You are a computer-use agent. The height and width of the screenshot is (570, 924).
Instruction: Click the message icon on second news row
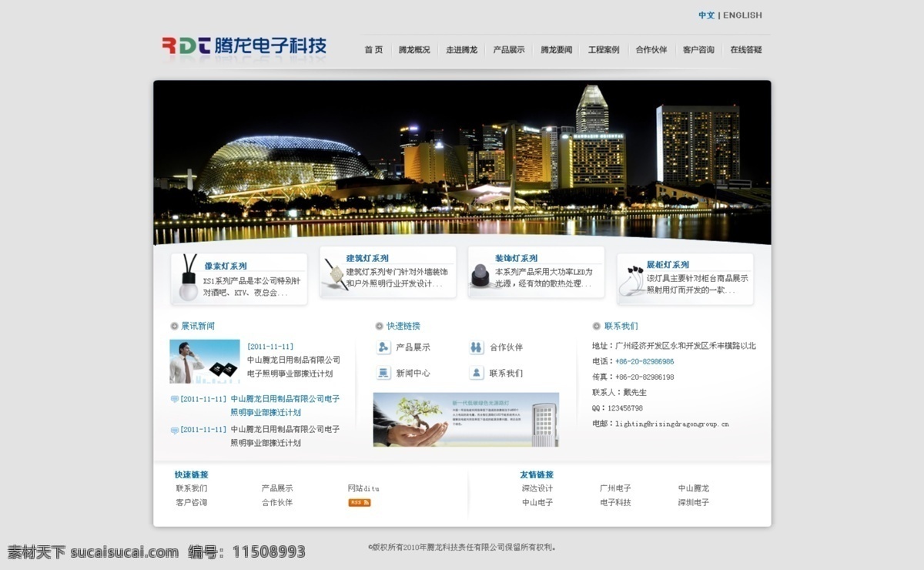[175, 399]
